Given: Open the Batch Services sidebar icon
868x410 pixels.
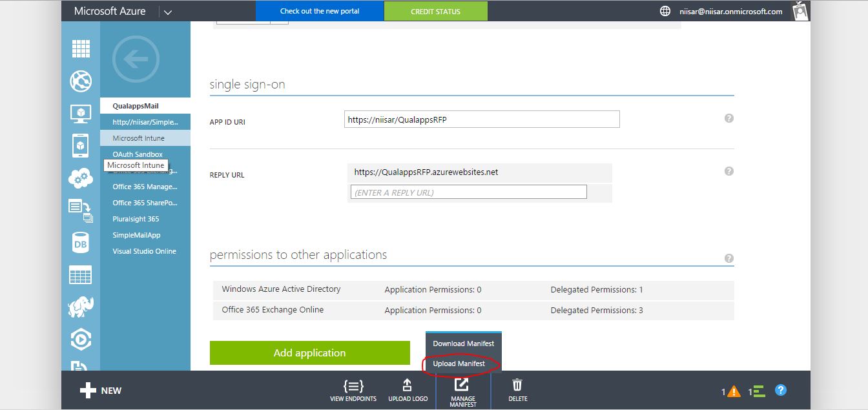Looking at the screenshot, I should [x=81, y=210].
